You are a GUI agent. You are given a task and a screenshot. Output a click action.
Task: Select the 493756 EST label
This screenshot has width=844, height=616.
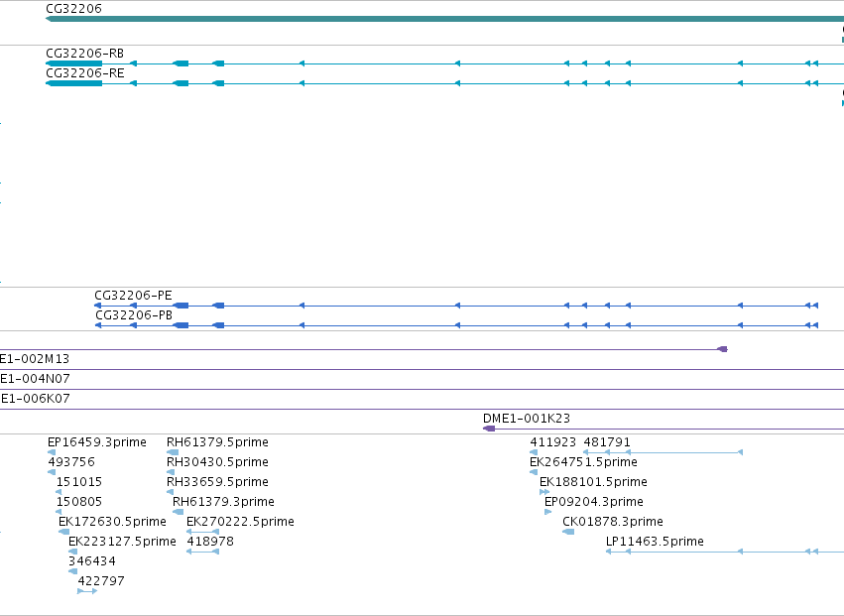[71, 462]
